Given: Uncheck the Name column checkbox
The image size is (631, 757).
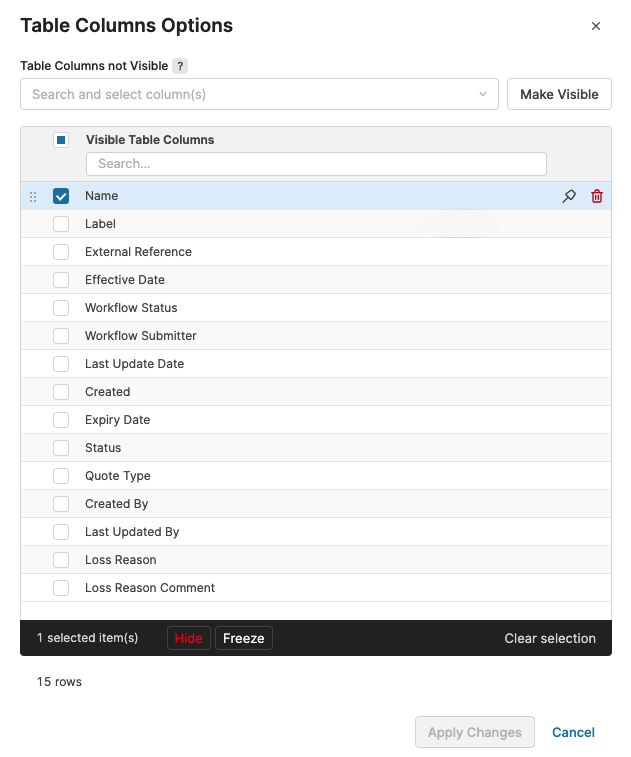Looking at the screenshot, I should pos(61,196).
